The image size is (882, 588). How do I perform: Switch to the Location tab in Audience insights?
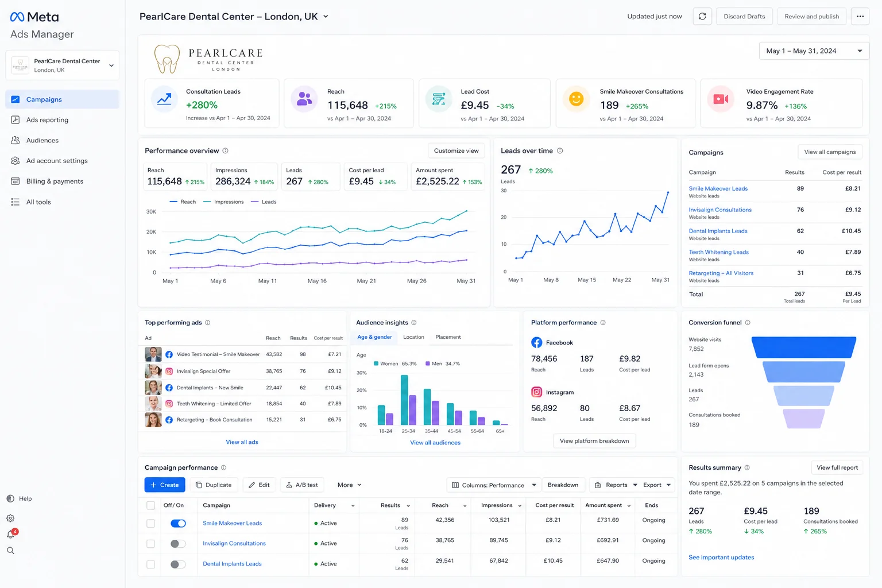click(x=413, y=337)
